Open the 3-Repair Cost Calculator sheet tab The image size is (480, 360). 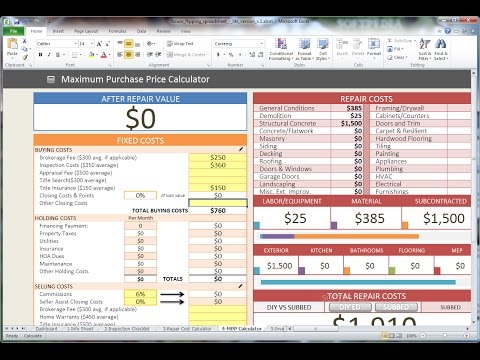click(x=187, y=329)
